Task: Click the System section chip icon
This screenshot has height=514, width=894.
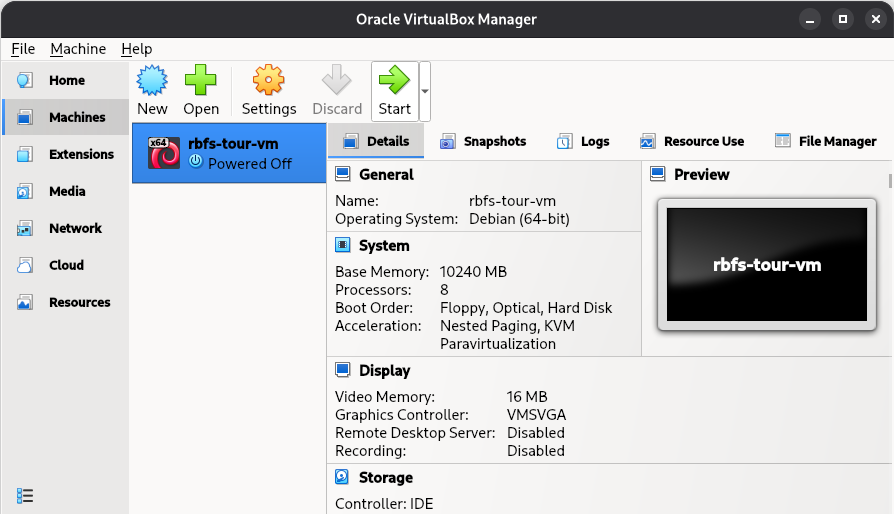Action: pyautogui.click(x=343, y=245)
